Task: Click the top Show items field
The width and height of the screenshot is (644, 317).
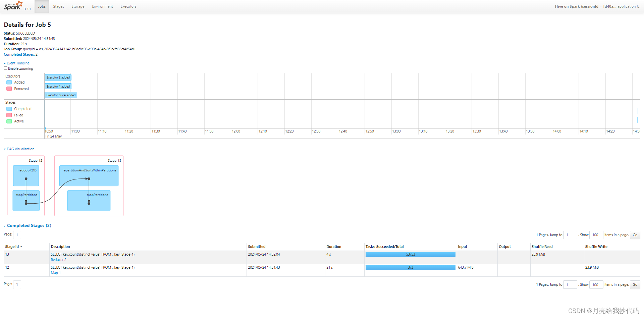Action: point(596,235)
